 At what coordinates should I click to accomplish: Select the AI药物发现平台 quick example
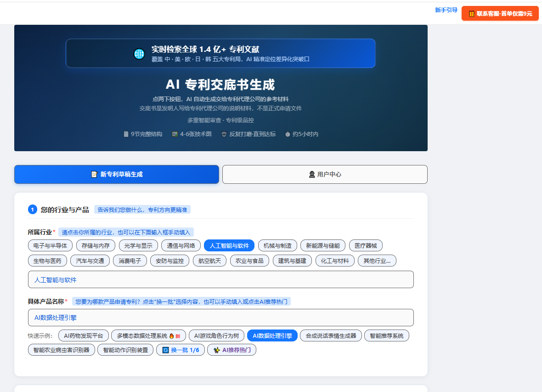pyautogui.click(x=84, y=336)
